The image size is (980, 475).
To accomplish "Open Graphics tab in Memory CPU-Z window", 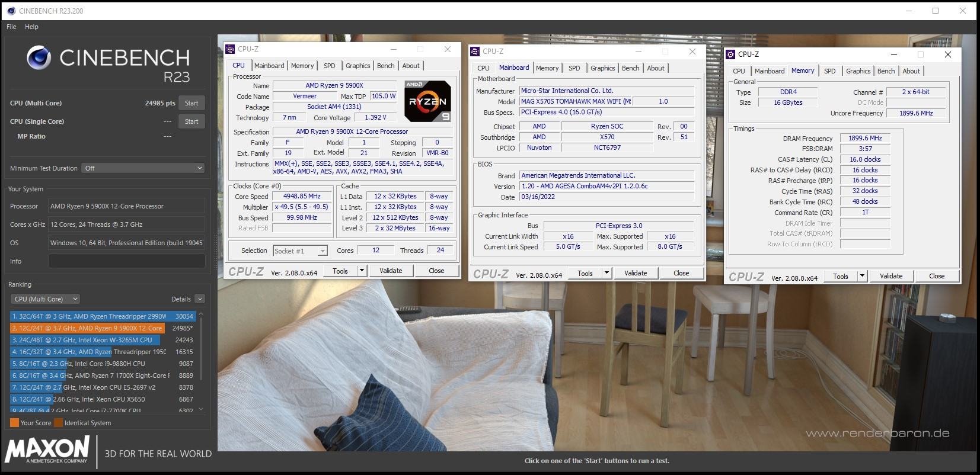I will (858, 71).
